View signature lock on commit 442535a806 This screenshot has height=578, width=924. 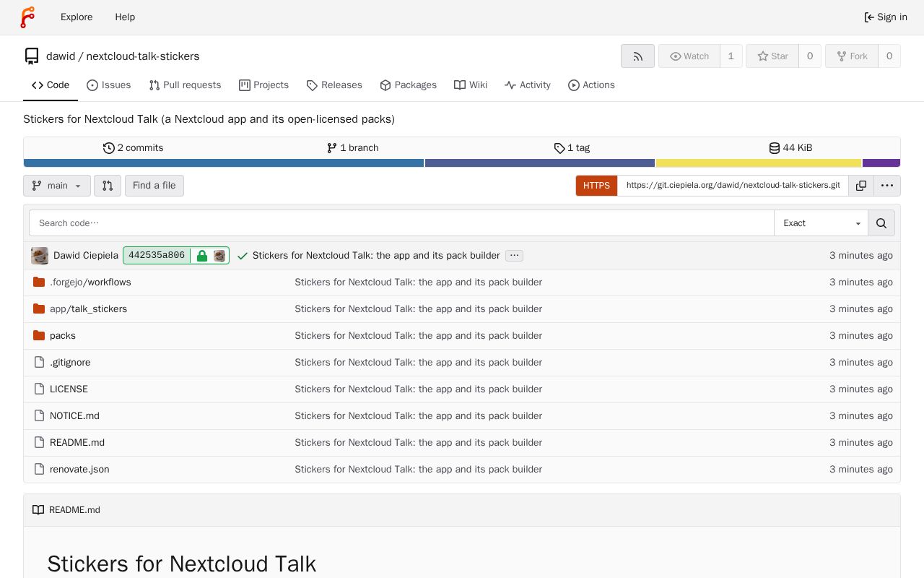(202, 256)
